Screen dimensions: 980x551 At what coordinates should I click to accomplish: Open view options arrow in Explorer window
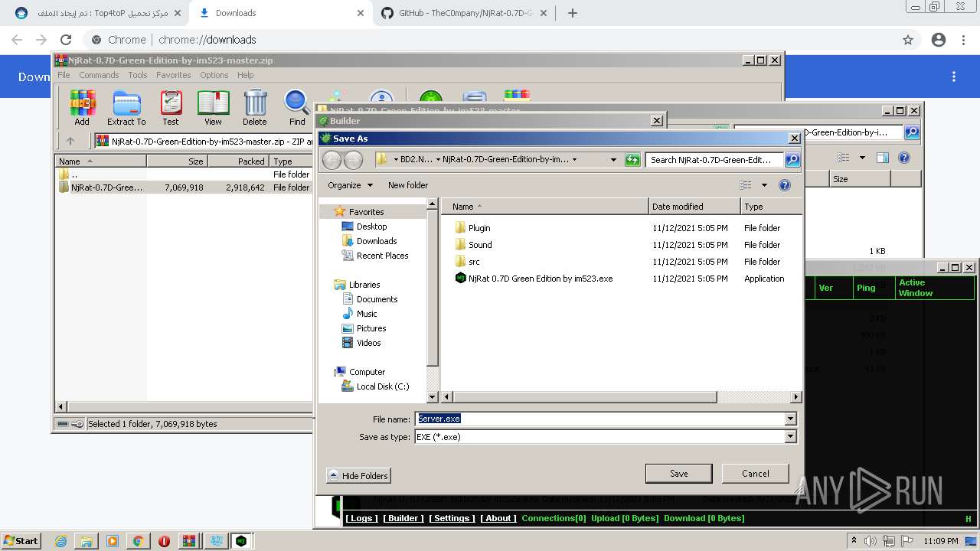click(861, 158)
